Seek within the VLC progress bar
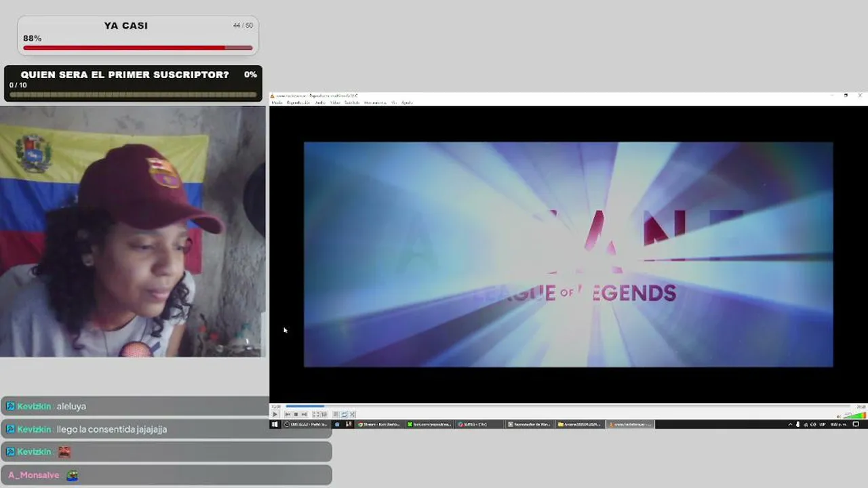868x488 pixels. pyautogui.click(x=568, y=407)
